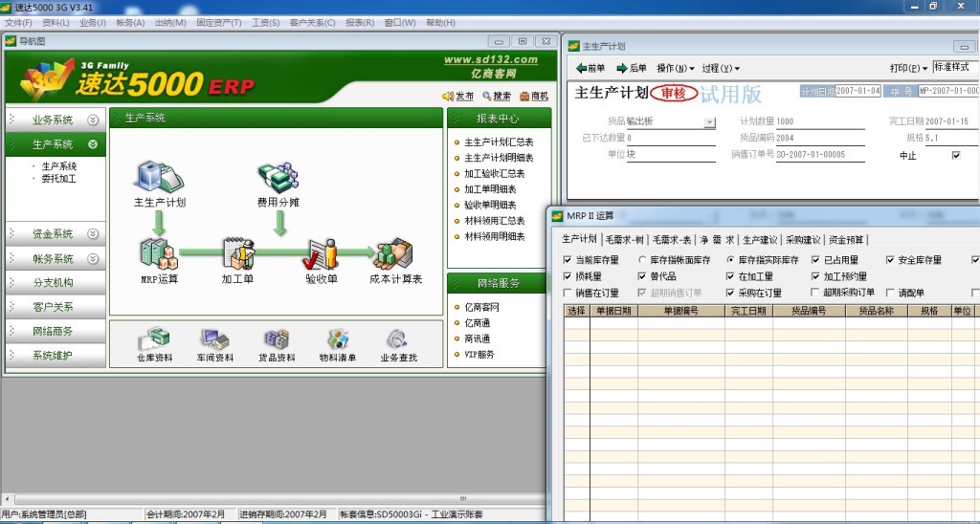This screenshot has height=524, width=980.
Task: Switch to the 净需求 tab
Action: (x=717, y=240)
